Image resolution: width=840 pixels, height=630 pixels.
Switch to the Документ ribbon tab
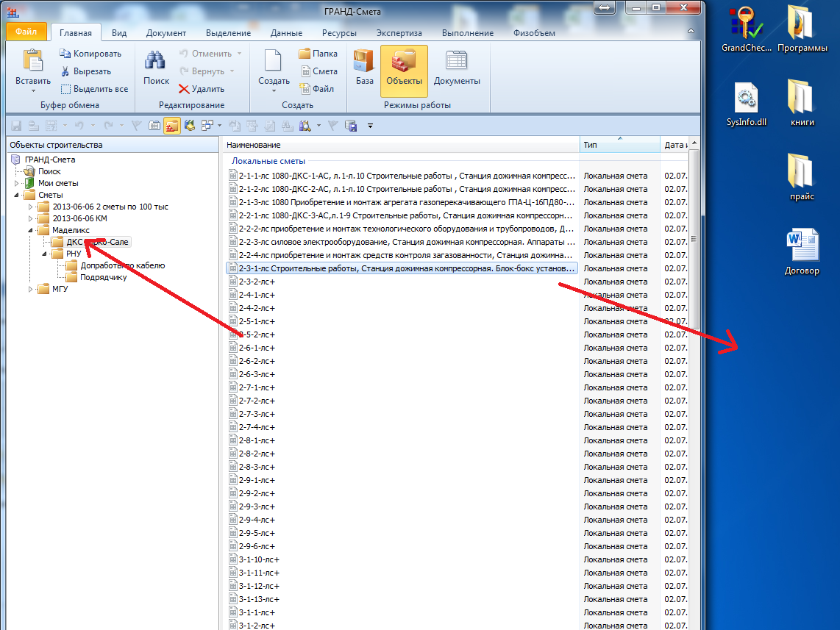(x=166, y=32)
